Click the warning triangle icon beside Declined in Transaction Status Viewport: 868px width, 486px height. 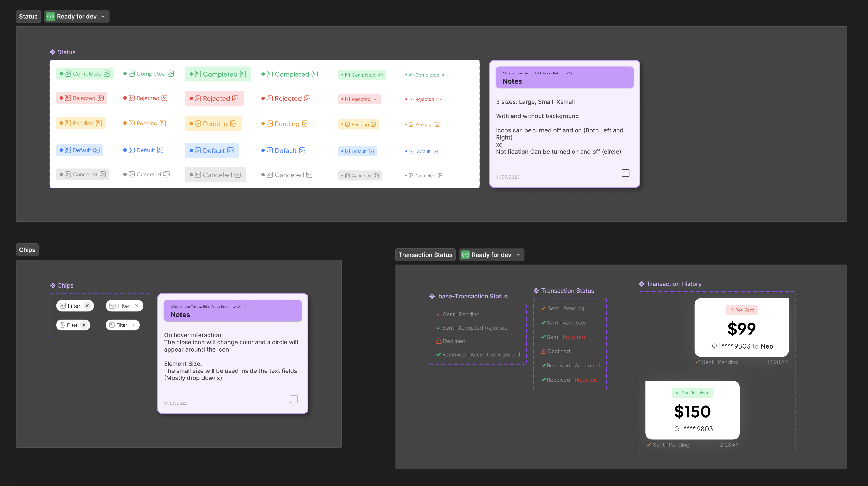(x=543, y=351)
